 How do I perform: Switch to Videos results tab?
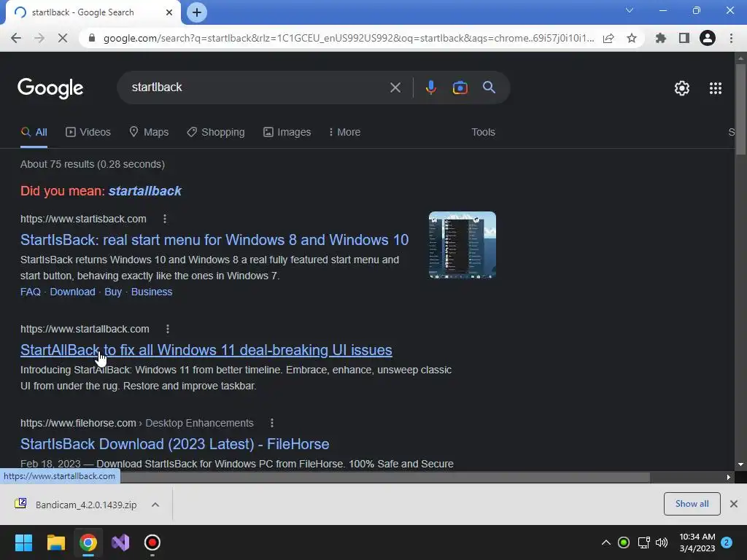point(88,133)
